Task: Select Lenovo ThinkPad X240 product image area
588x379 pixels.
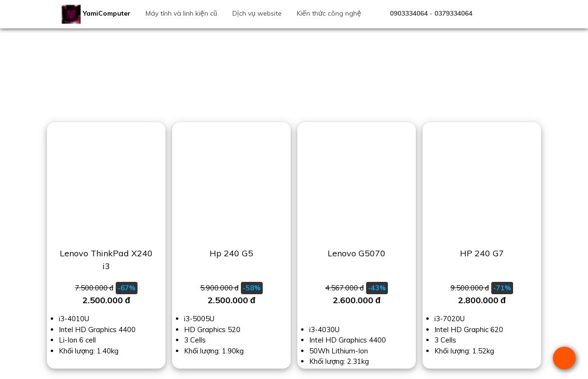Action: (x=106, y=182)
